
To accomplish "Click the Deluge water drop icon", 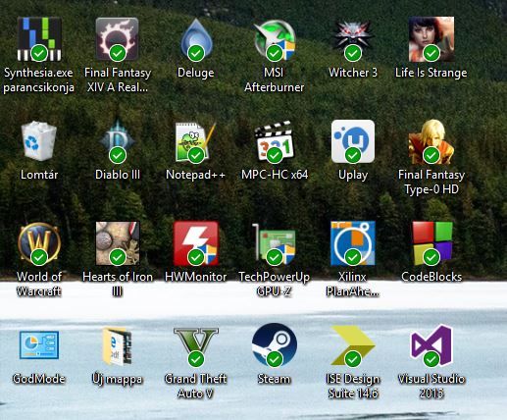I will [196, 39].
